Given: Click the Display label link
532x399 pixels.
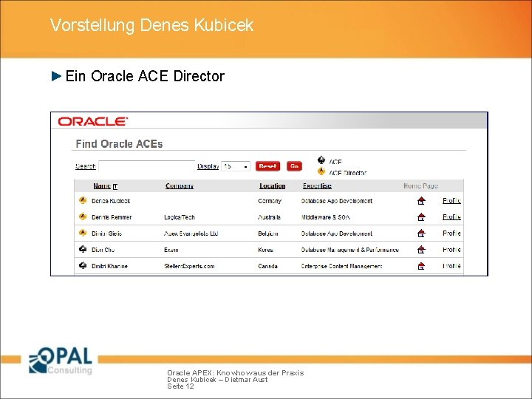Looking at the screenshot, I should [208, 166].
